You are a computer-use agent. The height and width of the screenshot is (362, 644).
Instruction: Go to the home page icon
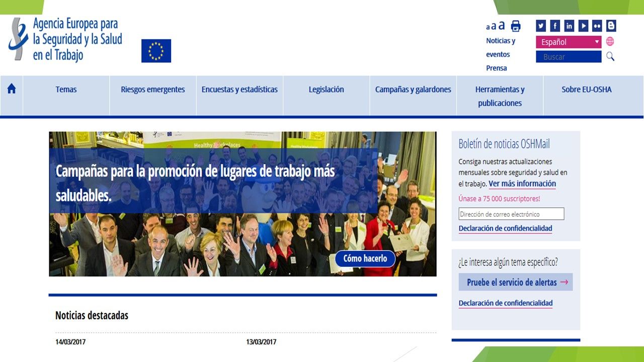pos(12,89)
